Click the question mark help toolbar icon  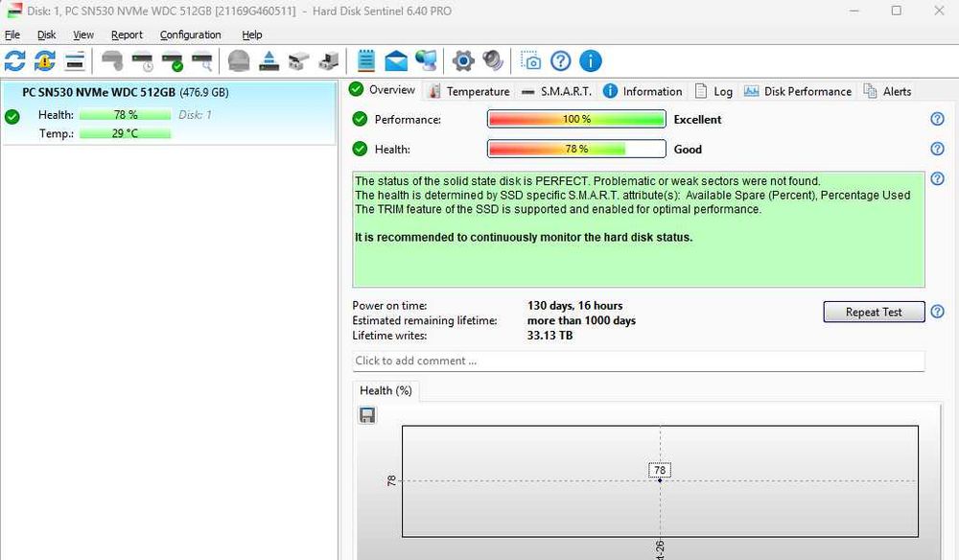[x=560, y=61]
